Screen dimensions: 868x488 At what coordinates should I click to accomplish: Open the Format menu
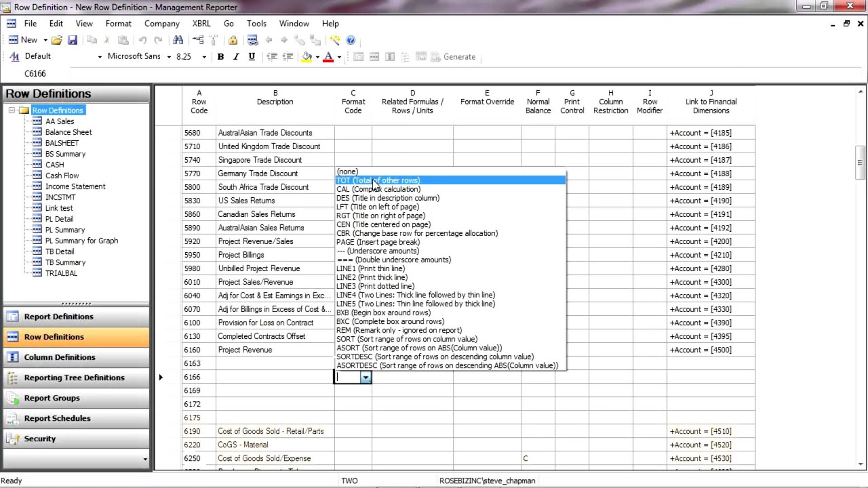point(119,23)
